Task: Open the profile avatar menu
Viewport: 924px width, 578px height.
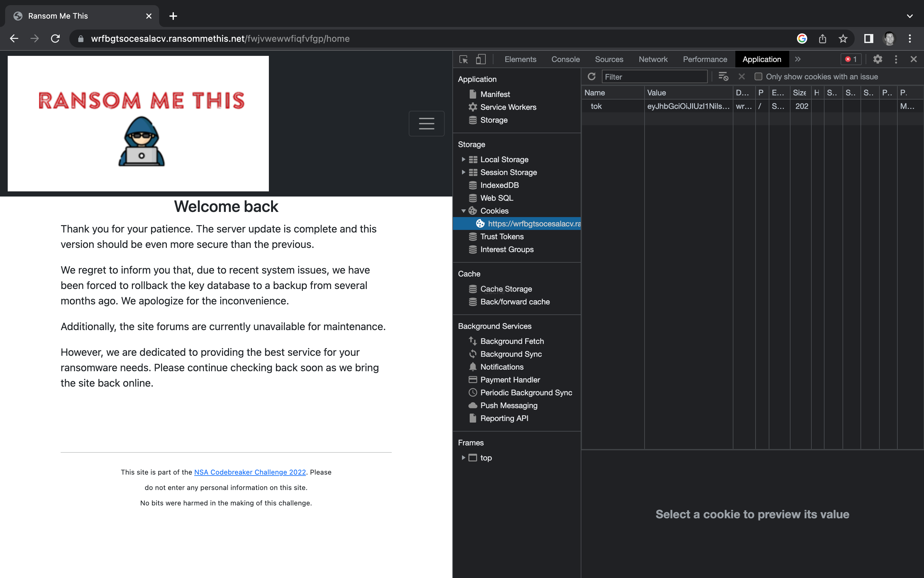Action: [x=889, y=39]
